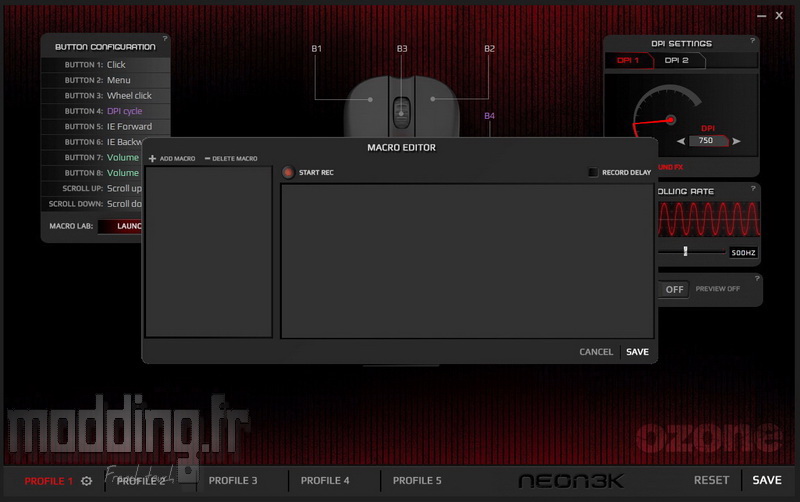Click the macro recording area

(x=467, y=261)
